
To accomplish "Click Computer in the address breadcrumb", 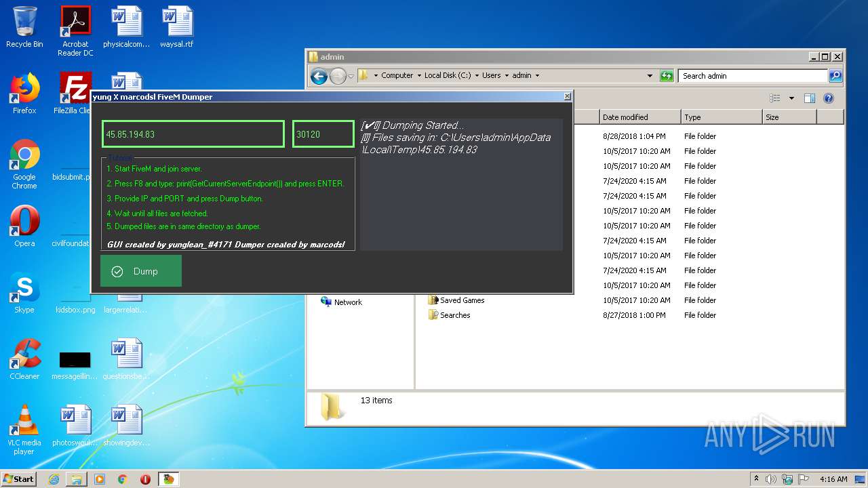I will coord(397,75).
